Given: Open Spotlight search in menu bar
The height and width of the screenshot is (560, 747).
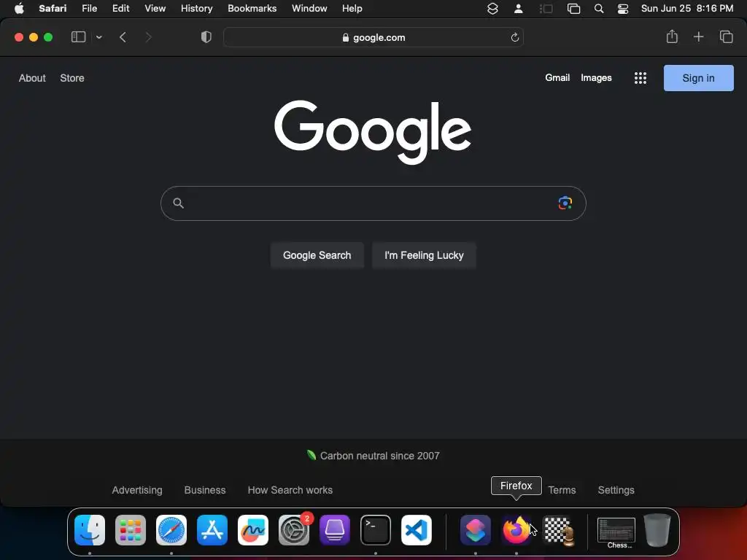Looking at the screenshot, I should pos(599,9).
